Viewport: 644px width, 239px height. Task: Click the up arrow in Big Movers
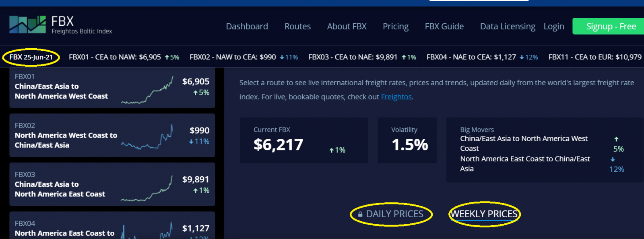[x=616, y=139]
